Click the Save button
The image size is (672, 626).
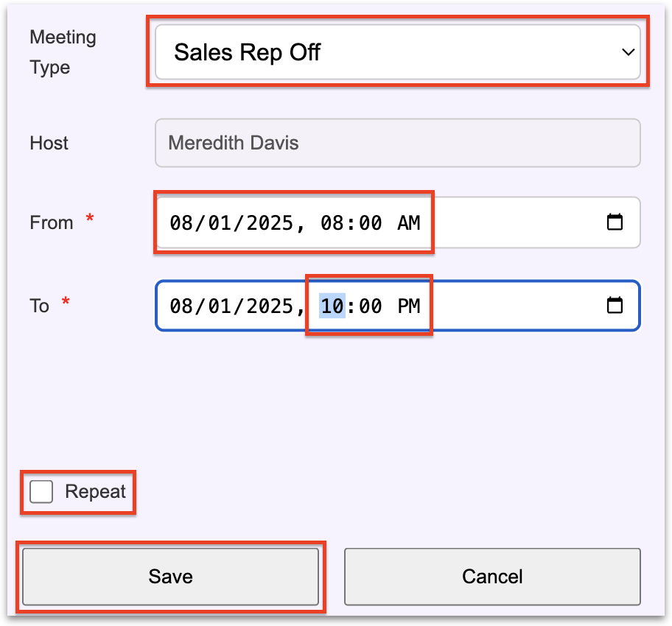(170, 577)
